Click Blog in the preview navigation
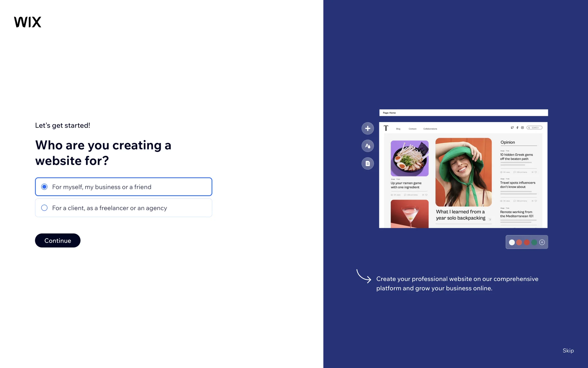The width and height of the screenshot is (588, 368). (398, 129)
